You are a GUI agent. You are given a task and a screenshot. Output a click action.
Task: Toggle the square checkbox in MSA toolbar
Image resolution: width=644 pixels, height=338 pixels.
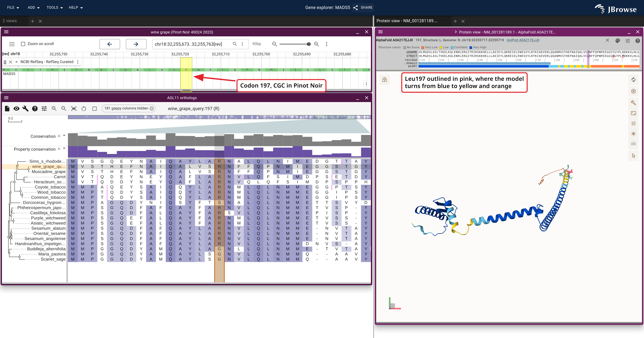coord(95,108)
